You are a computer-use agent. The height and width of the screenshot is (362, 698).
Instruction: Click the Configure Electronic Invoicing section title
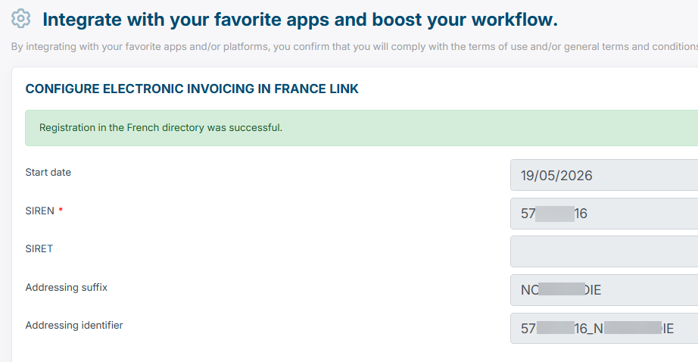click(192, 89)
